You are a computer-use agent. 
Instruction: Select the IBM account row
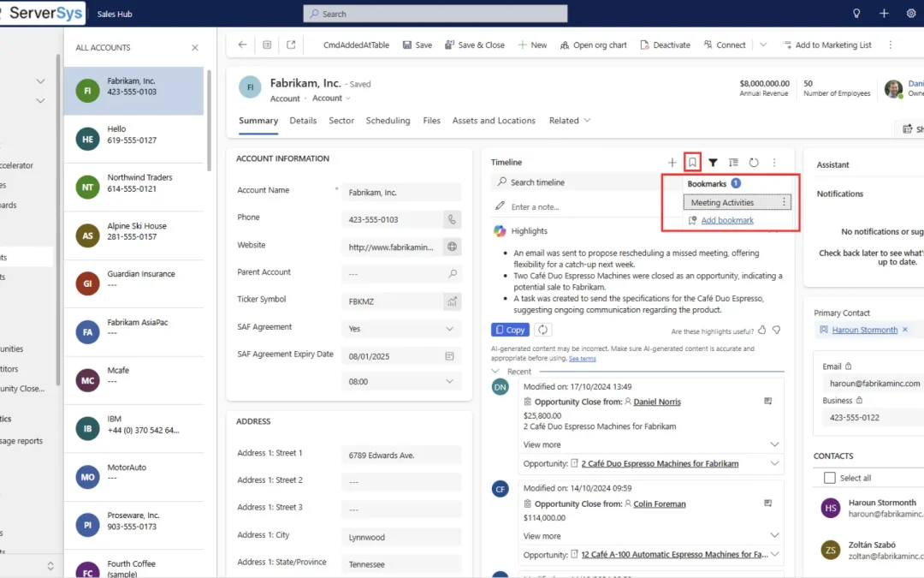click(x=133, y=428)
